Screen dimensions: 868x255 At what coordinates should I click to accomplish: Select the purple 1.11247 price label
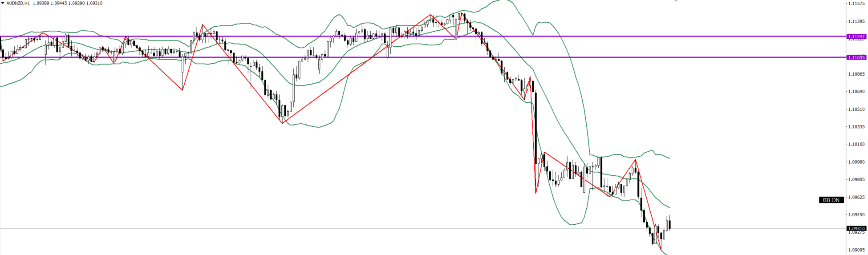coord(856,36)
